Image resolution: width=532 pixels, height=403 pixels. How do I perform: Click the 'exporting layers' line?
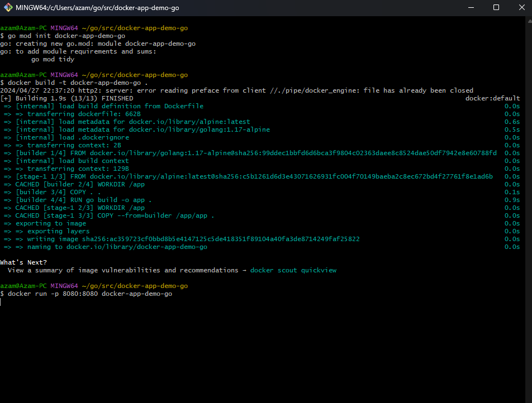tap(47, 231)
